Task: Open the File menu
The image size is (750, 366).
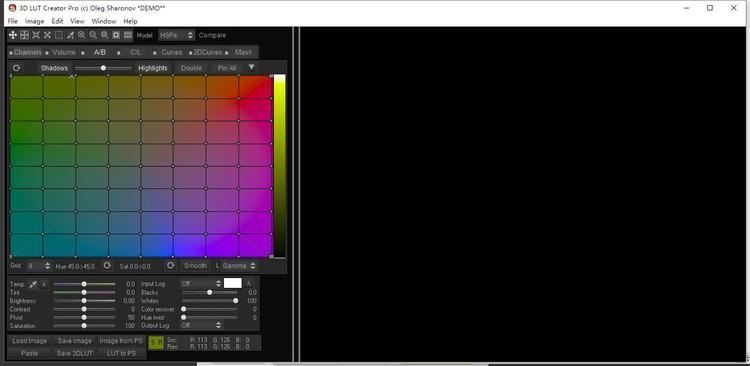Action: tap(13, 21)
